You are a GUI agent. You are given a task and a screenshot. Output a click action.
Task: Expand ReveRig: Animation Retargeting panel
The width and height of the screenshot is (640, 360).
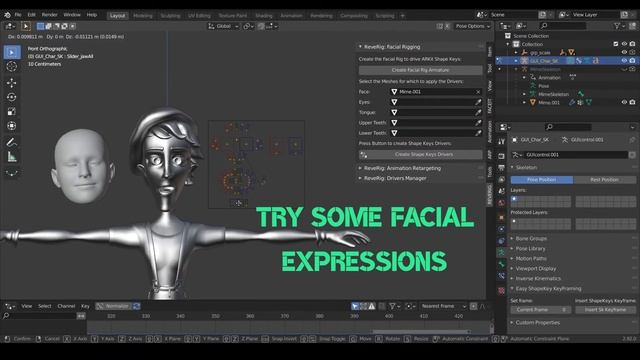pos(360,168)
